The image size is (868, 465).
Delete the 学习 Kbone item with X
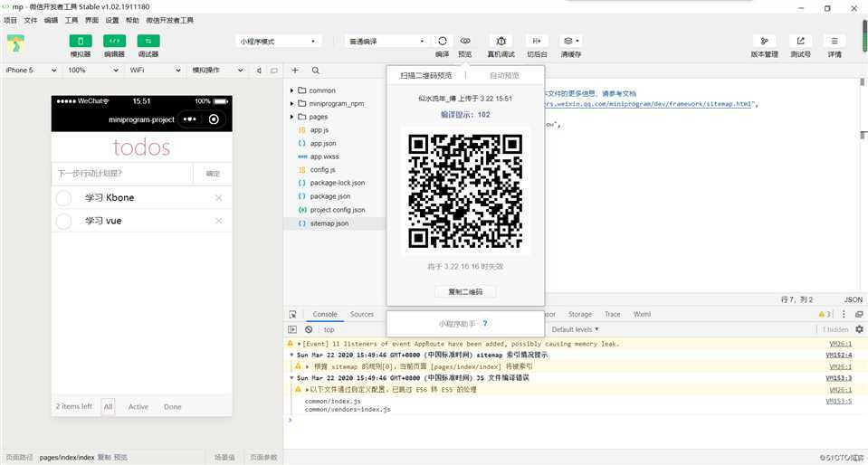219,198
